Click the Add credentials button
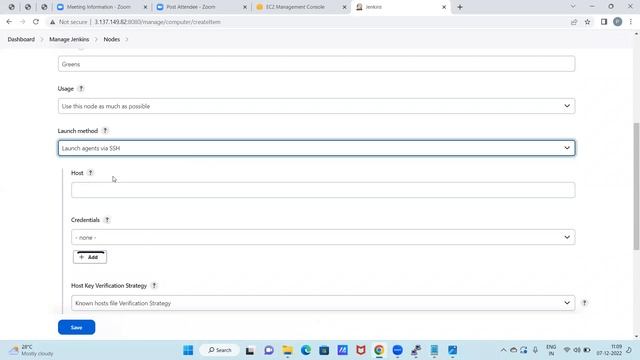 (x=90, y=257)
